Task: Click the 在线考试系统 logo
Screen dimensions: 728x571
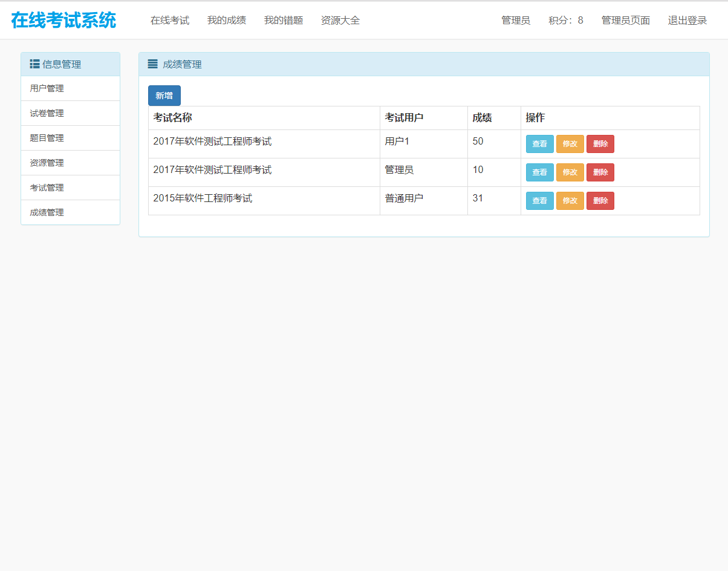Action: (x=65, y=19)
